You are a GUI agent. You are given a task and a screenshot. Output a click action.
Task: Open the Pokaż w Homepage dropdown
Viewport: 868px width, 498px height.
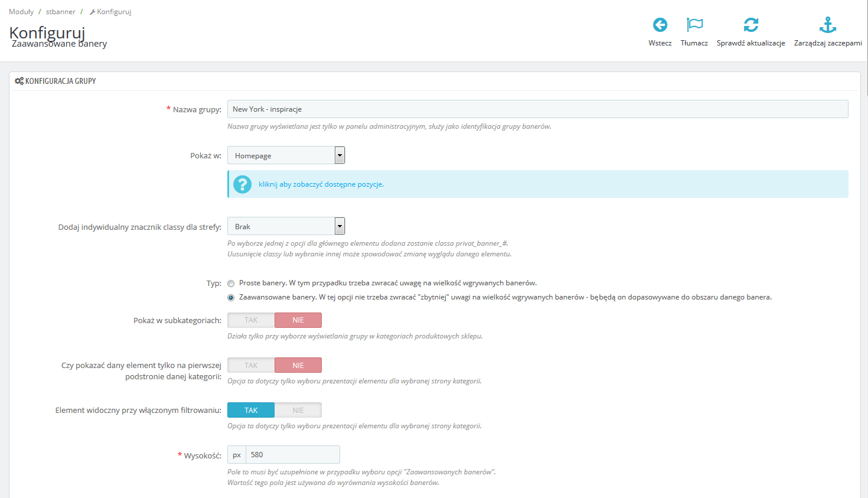tap(286, 155)
